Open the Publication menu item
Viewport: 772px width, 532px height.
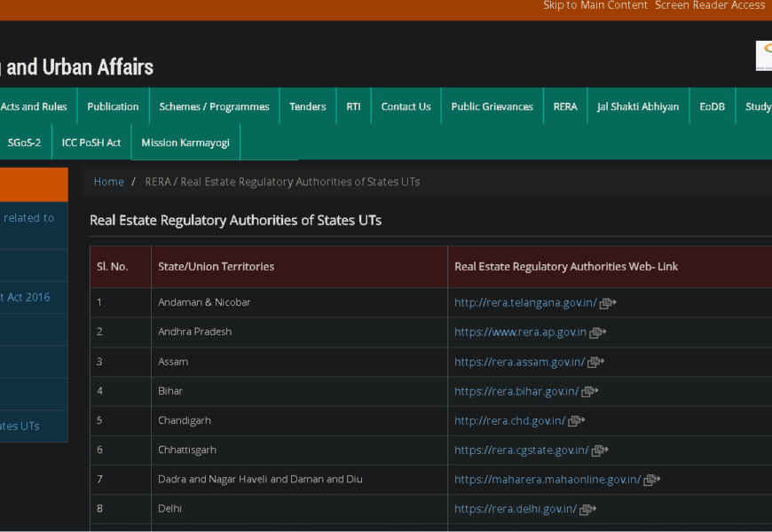pos(114,106)
